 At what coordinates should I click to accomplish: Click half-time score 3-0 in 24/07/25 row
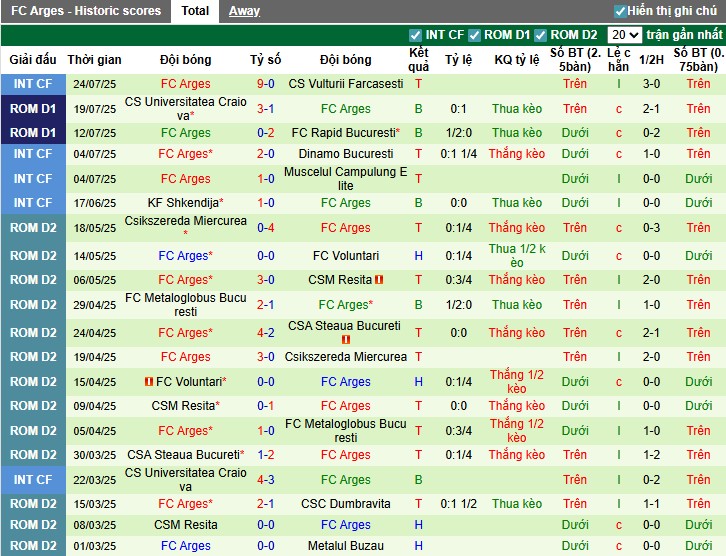tap(651, 84)
